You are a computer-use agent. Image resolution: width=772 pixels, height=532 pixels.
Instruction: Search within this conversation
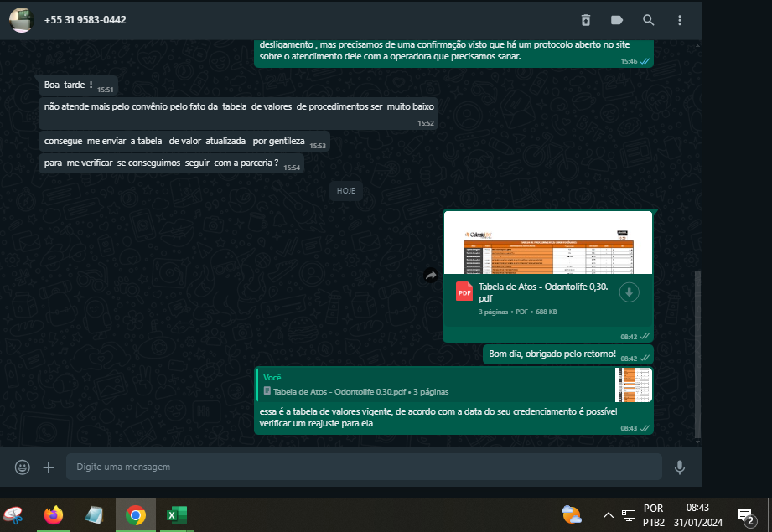(648, 20)
